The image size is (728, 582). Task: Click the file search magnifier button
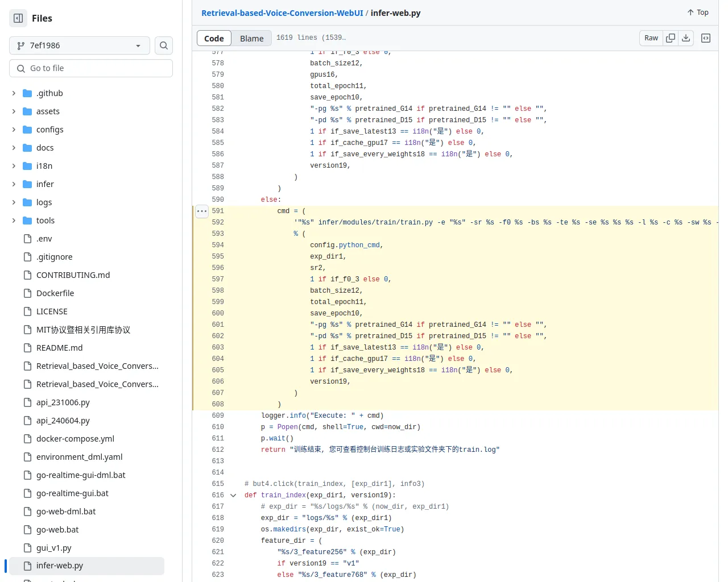[x=164, y=45]
